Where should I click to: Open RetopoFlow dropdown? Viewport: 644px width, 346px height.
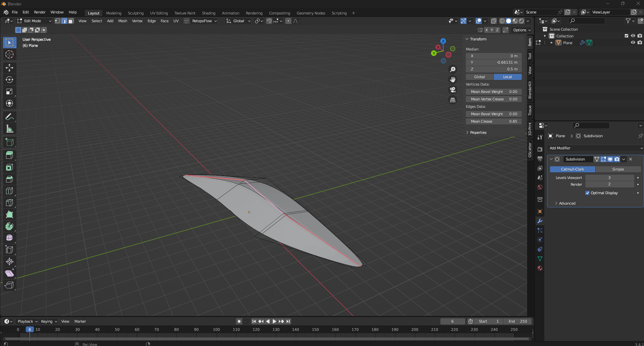[204, 21]
